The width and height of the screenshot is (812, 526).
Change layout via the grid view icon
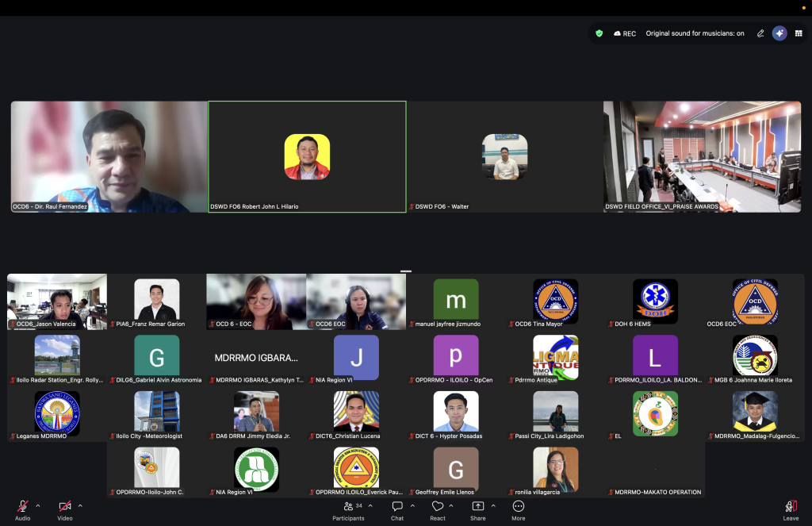[799, 33]
